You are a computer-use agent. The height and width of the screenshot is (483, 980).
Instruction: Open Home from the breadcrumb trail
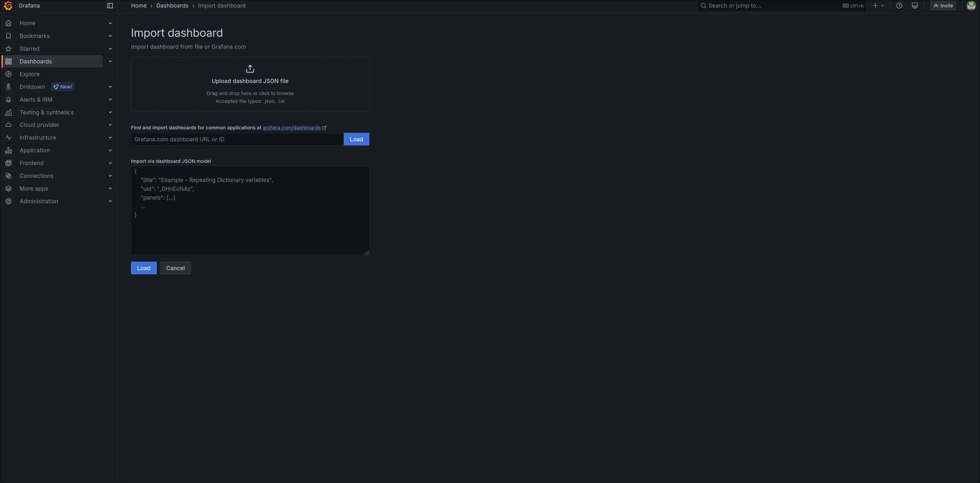tap(139, 5)
